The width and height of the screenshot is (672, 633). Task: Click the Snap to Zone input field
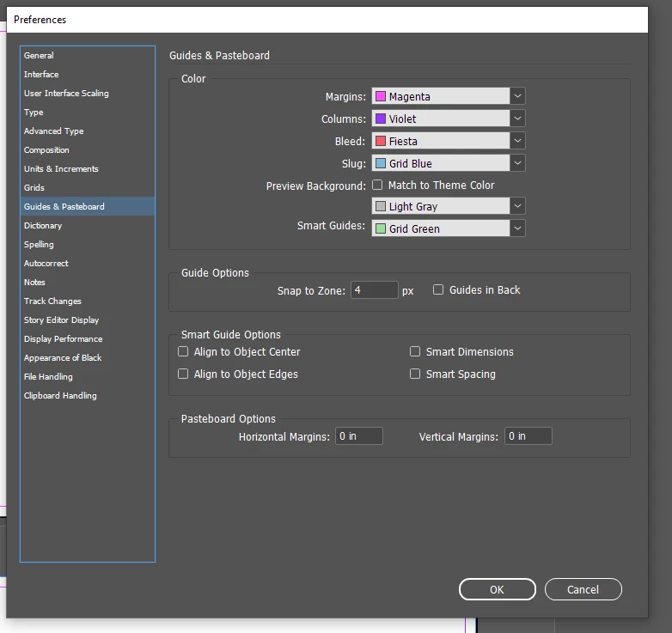(374, 290)
